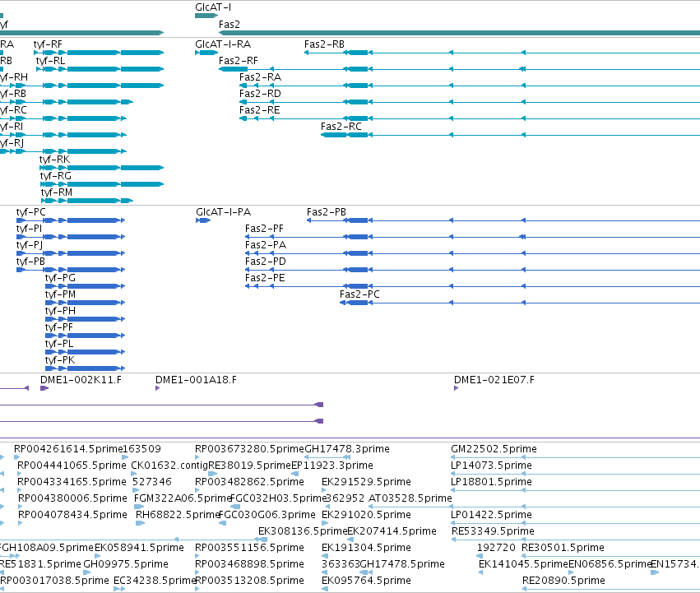Click EST RE20890.5prime label

[563, 581]
